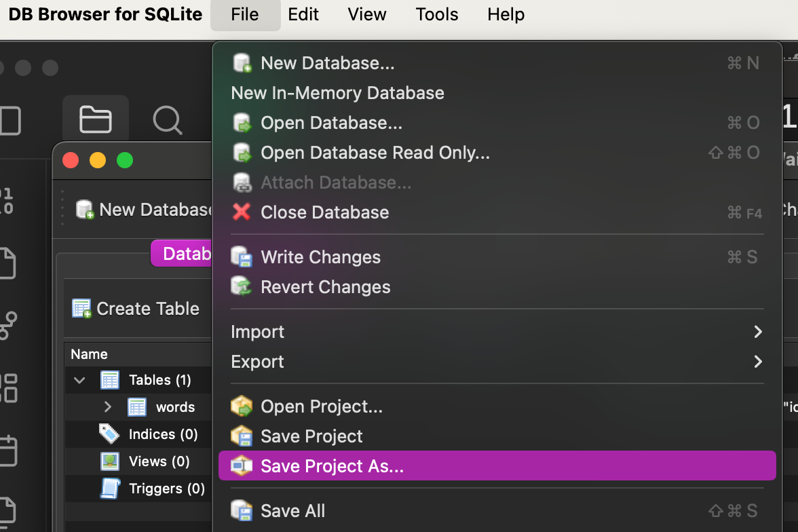Expand the Export submenu
The width and height of the screenshot is (798, 532).
click(497, 362)
